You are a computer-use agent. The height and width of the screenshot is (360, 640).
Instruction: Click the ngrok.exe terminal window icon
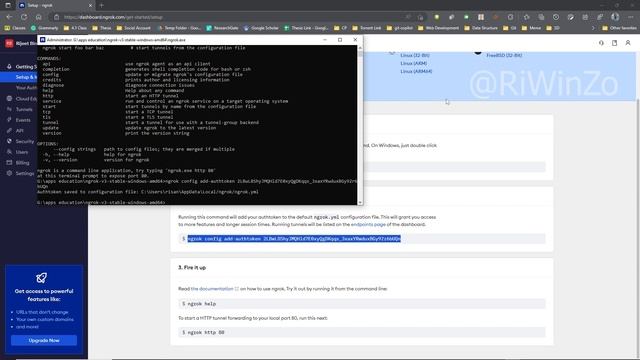pos(42,40)
